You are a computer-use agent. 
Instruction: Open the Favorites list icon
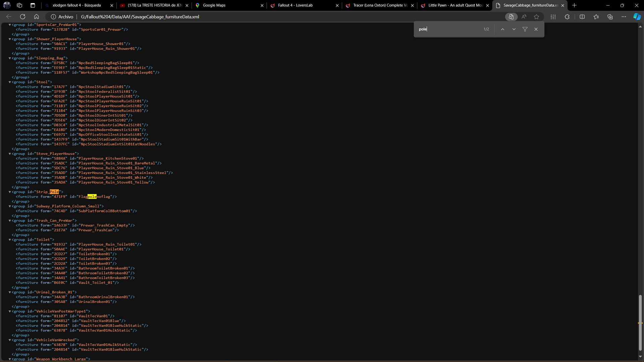596,17
